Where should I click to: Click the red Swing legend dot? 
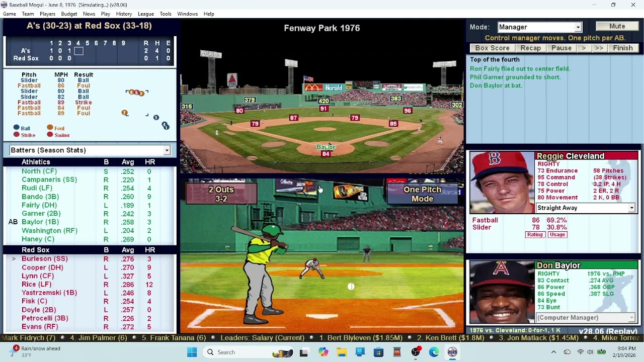(x=50, y=135)
